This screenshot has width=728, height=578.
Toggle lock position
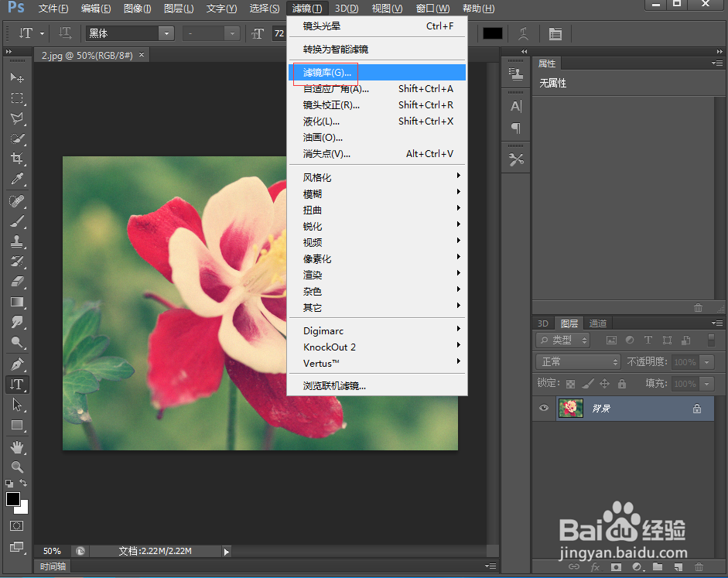(x=604, y=384)
